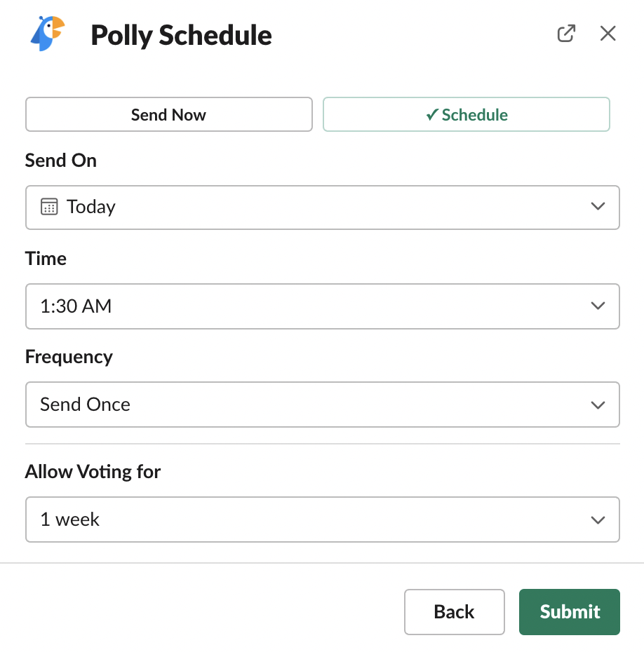Toggle scheduling off by choosing Send Now
The width and height of the screenshot is (644, 652).
pos(168,114)
